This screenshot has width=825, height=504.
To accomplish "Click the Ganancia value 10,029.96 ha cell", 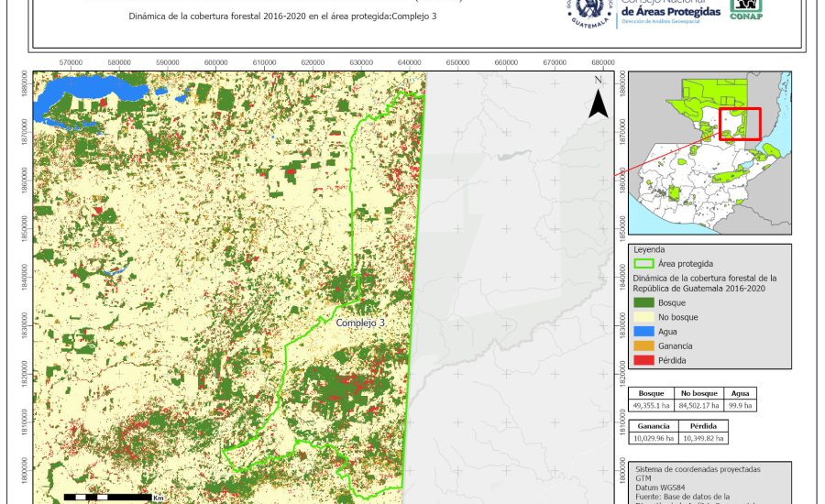I will 654,438.
